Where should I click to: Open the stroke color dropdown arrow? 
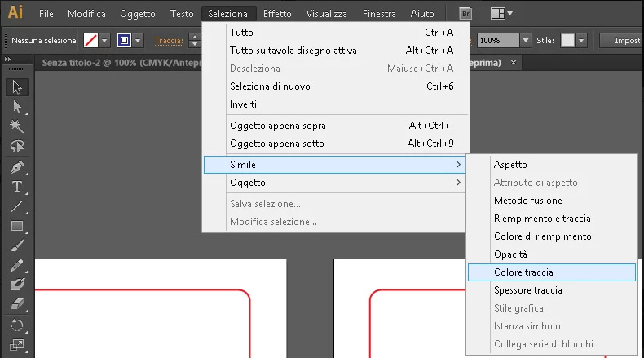coord(138,41)
